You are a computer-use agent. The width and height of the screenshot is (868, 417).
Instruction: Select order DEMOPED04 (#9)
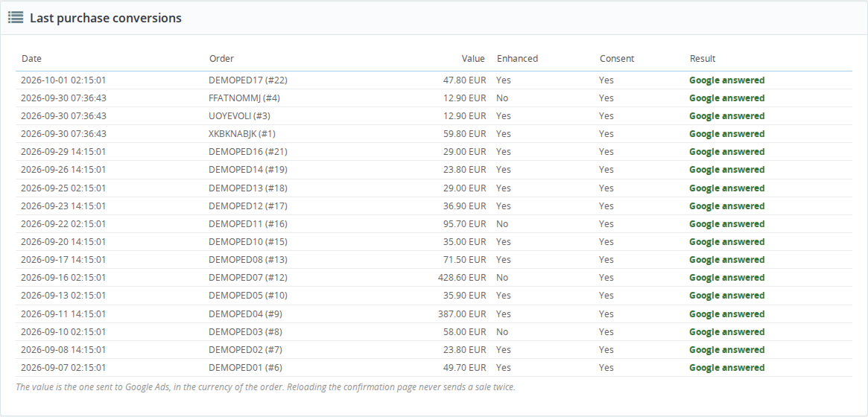coord(245,313)
